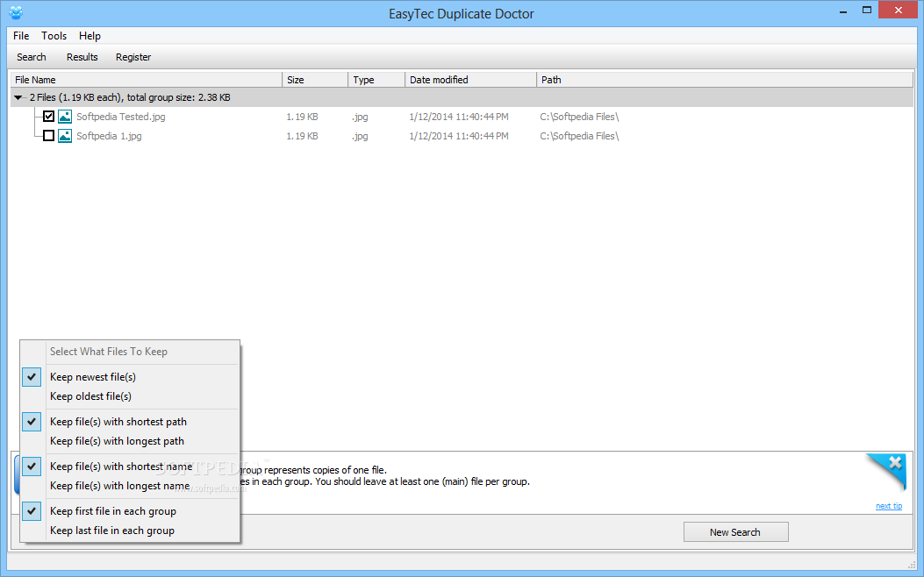Select the Softpedia 1.jpg file name
This screenshot has height=577, width=924.
click(109, 136)
